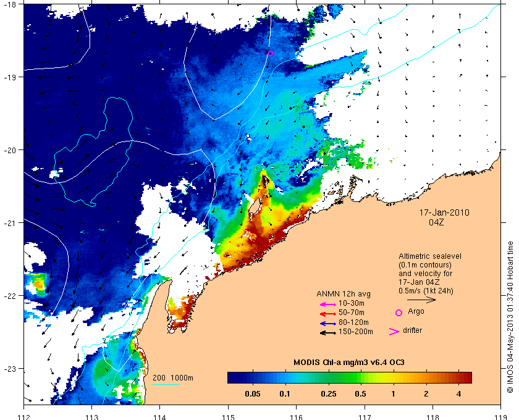Image resolution: width=519 pixels, height=420 pixels.
Task: Click the colorbar value '4'
Action: coord(458,394)
